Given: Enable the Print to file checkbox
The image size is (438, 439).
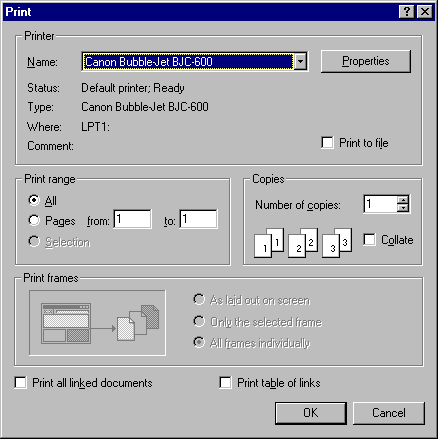Looking at the screenshot, I should [327, 143].
